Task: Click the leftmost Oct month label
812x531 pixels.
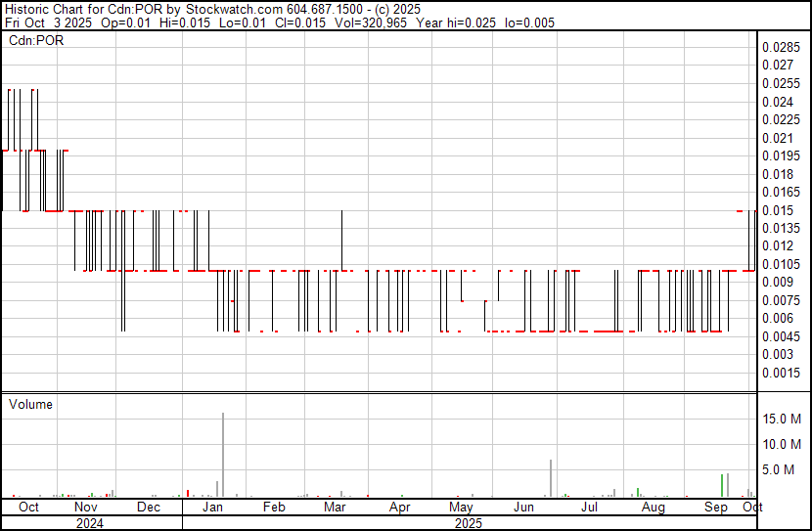Action: [28, 508]
